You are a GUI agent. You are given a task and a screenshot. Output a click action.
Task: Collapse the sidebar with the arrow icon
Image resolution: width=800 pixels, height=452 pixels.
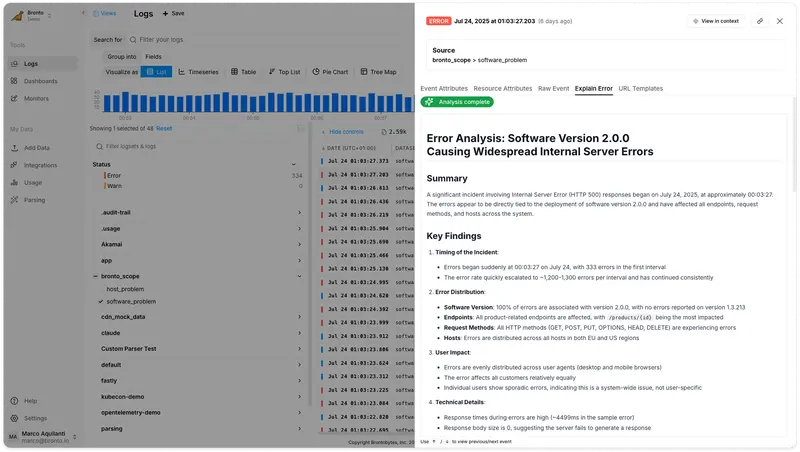coord(84,13)
